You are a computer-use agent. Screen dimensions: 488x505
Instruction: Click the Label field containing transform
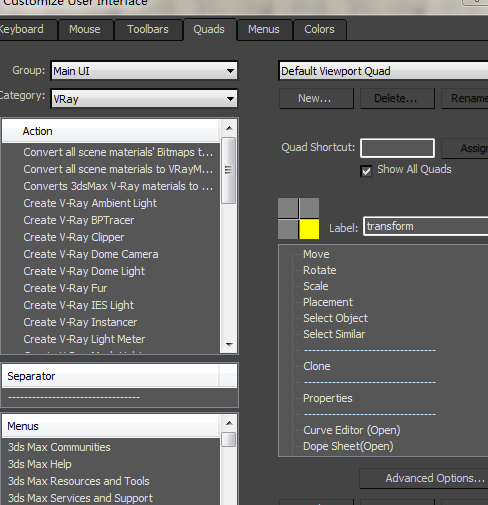[426, 226]
